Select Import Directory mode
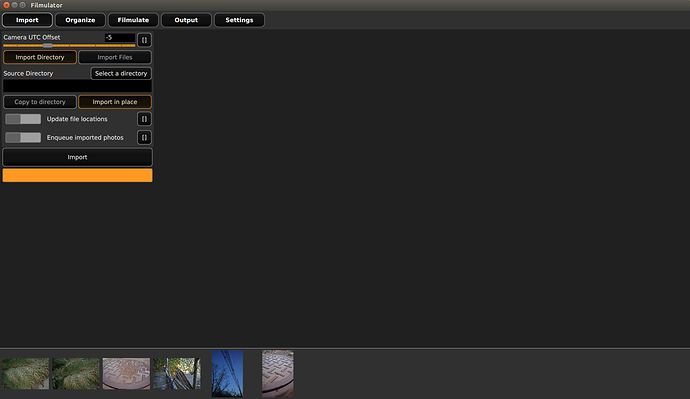 click(x=40, y=57)
